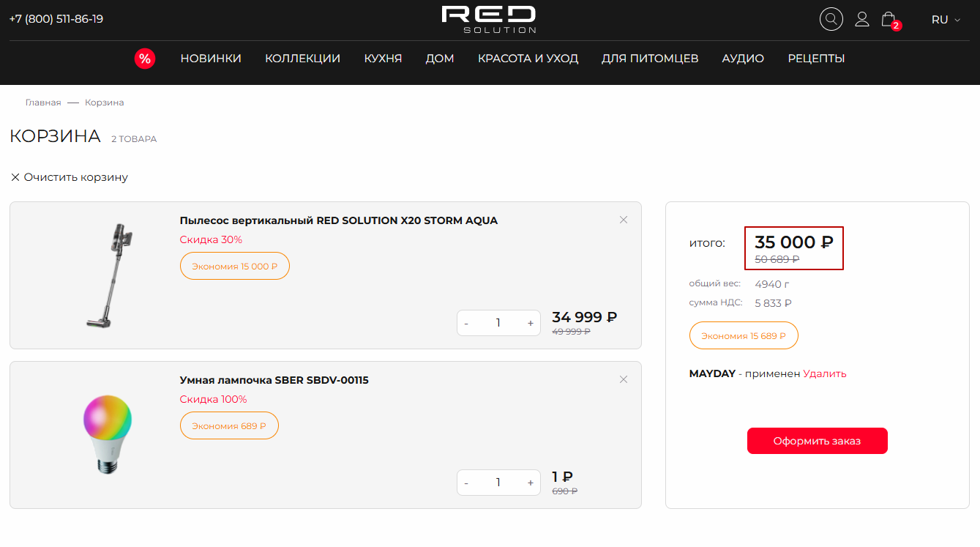Open the КОЛЛЕКЦИИ menu item

(302, 59)
